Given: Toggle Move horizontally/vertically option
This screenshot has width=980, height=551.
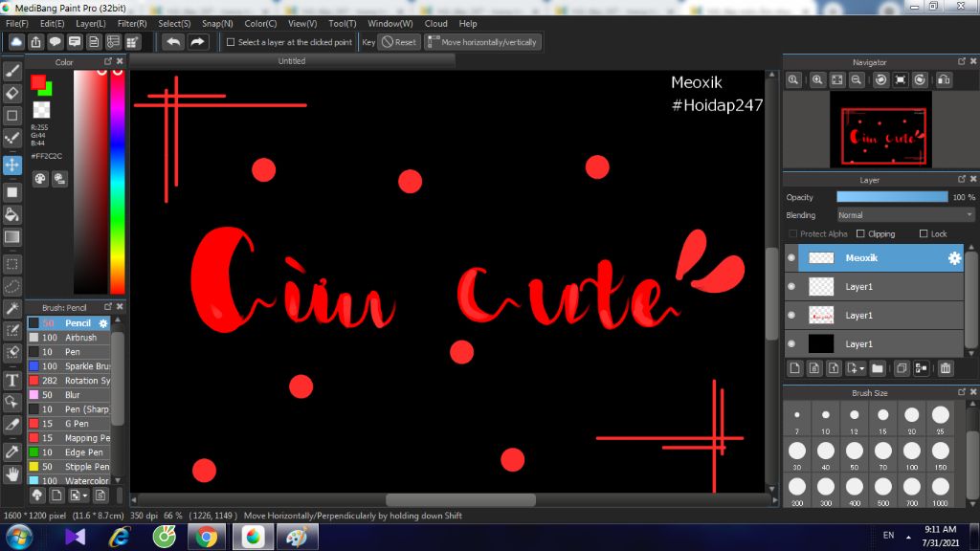Looking at the screenshot, I should click(482, 42).
